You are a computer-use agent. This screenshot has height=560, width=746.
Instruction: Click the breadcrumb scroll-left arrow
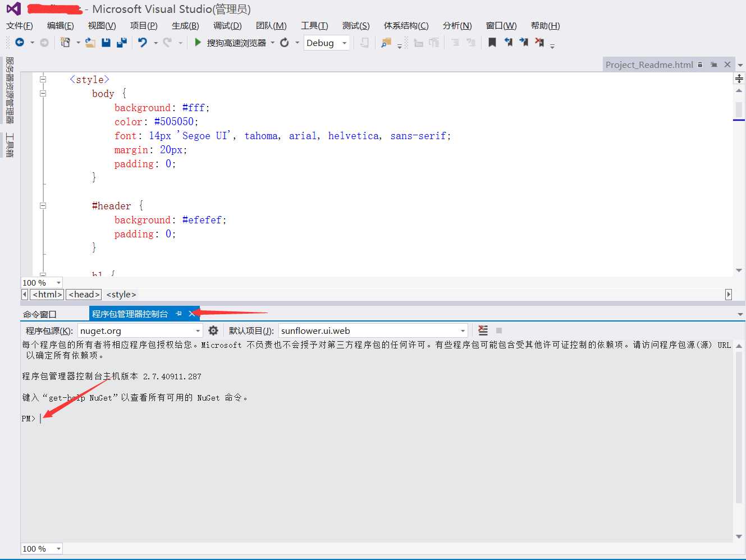25,294
